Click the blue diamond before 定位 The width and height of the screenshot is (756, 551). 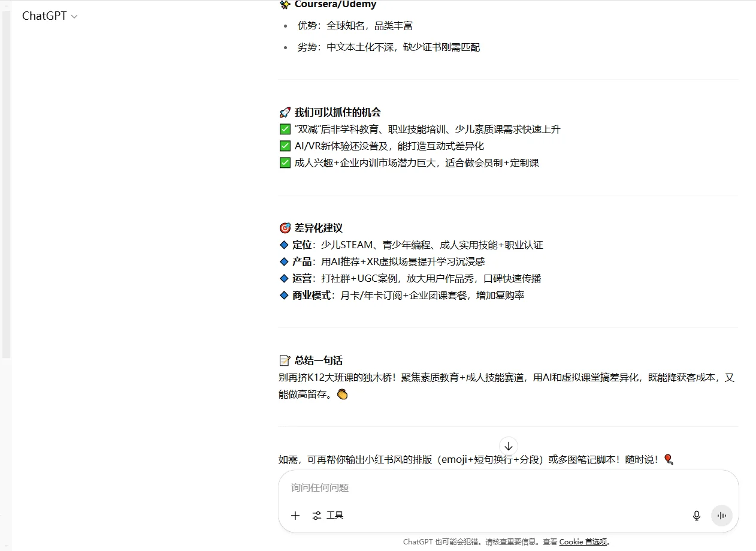click(x=284, y=245)
